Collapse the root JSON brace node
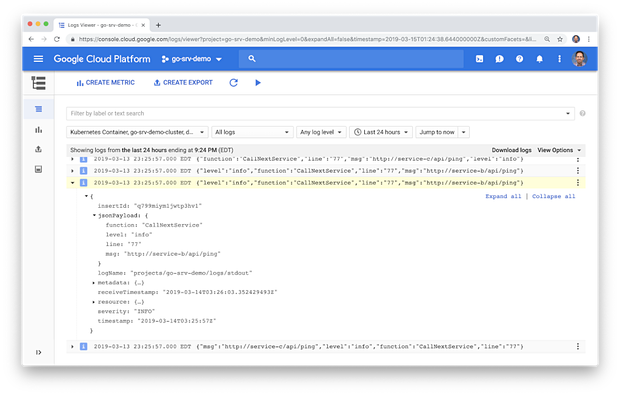The image size is (620, 395). (x=86, y=196)
